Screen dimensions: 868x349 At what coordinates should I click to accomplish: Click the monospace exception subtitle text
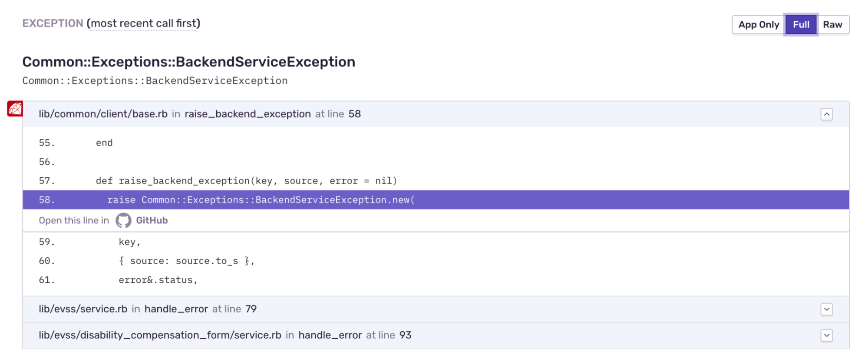155,81
